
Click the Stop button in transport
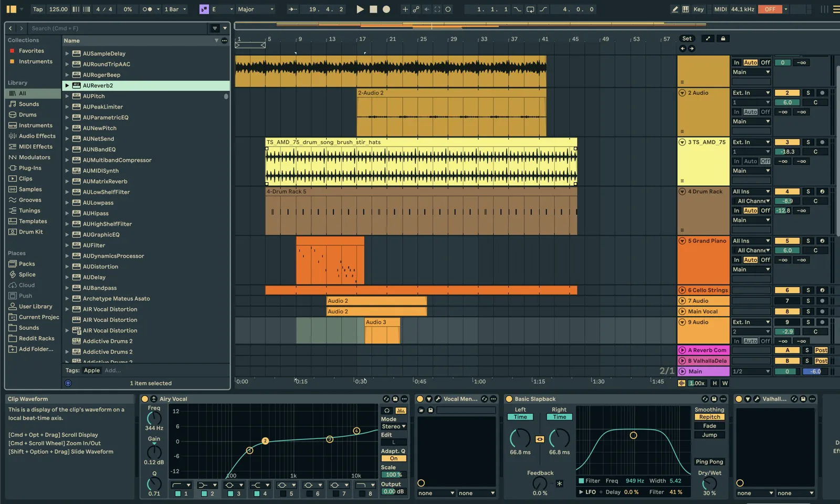coord(373,9)
